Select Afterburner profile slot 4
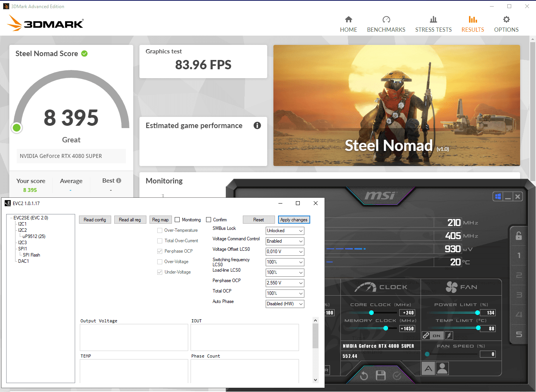Viewport: 536px width, 392px height. (519, 315)
